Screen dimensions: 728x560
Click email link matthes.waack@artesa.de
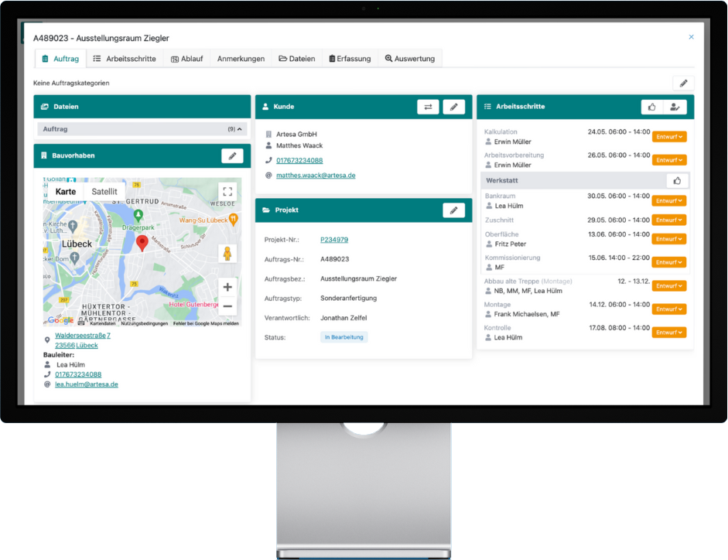click(x=316, y=176)
